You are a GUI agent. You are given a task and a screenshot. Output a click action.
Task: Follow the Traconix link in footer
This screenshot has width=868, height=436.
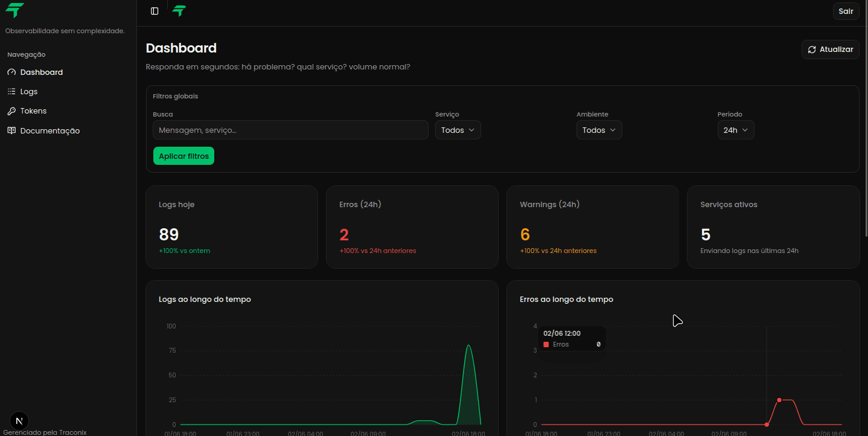73,432
